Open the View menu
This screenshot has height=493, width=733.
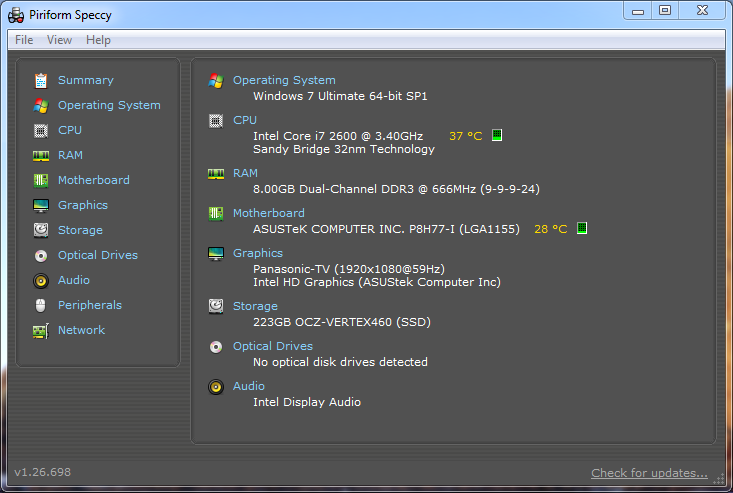59,40
